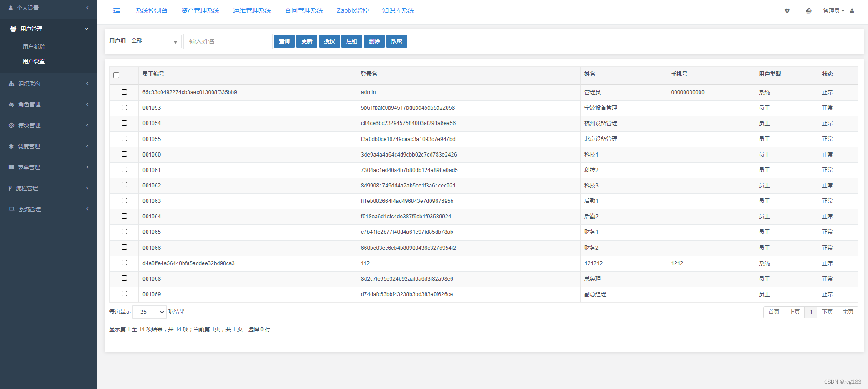This screenshot has width=868, height=389.
Task: Collapse the 用户管理 sidebar section
Action: [x=49, y=29]
